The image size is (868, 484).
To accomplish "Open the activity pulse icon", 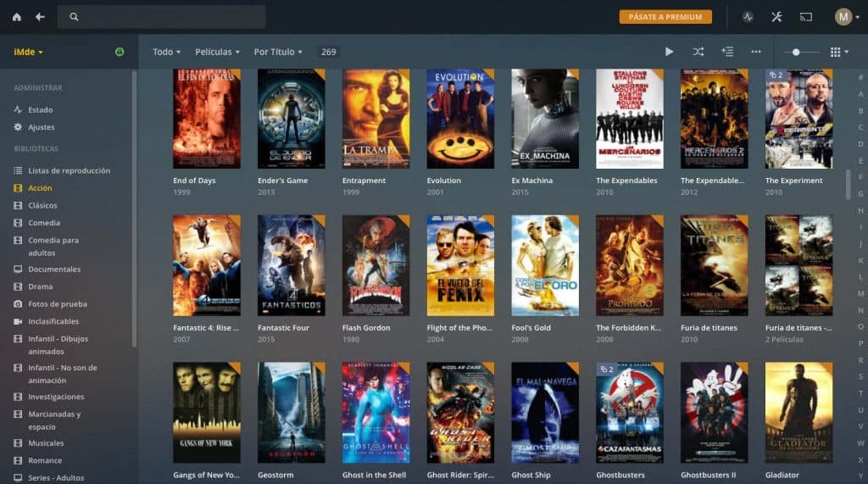I will (x=748, y=17).
